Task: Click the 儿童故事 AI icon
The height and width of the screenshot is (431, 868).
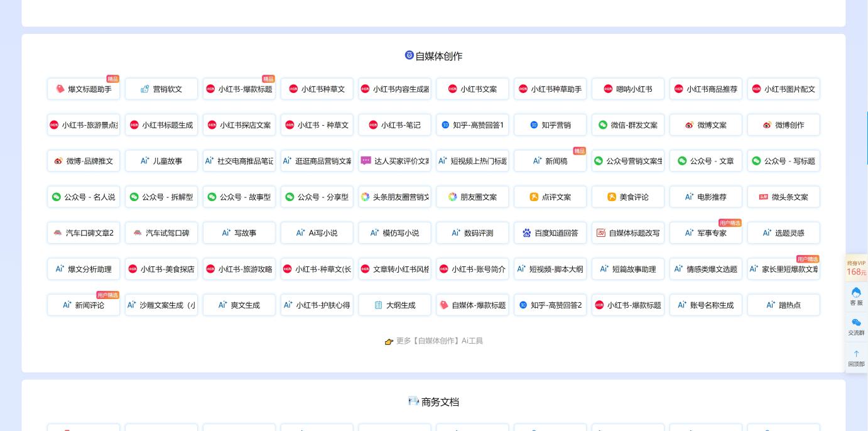Action: click(145, 161)
